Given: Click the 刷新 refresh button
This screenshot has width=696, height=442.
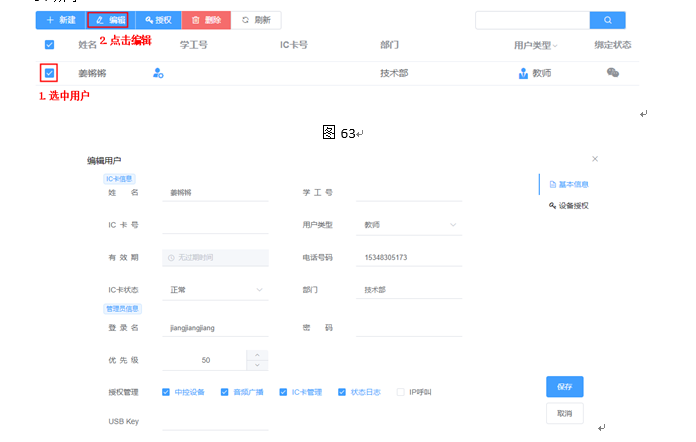Looking at the screenshot, I should [x=256, y=20].
